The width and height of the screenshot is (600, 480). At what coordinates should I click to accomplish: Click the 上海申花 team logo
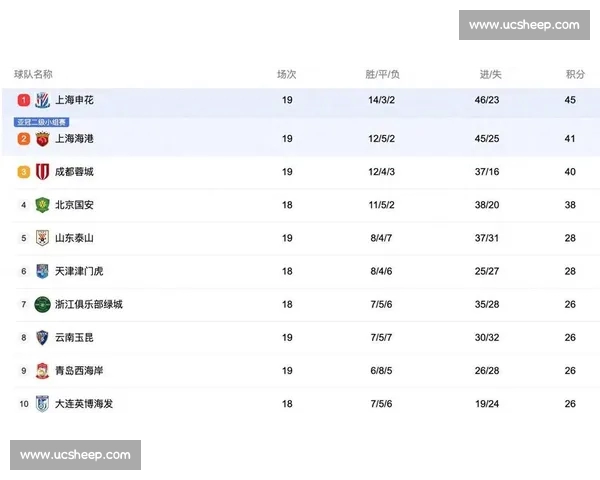tap(42, 100)
